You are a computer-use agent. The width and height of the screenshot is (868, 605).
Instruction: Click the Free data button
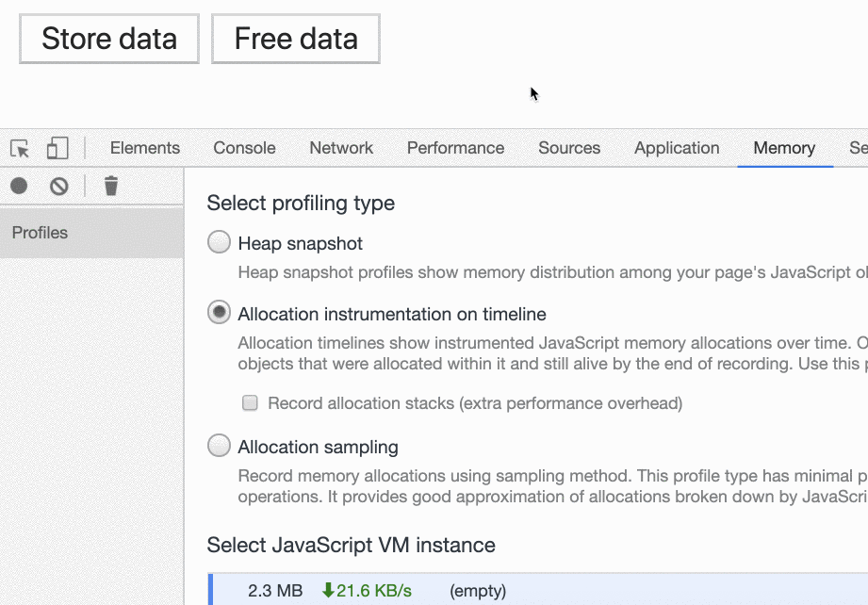(x=295, y=39)
